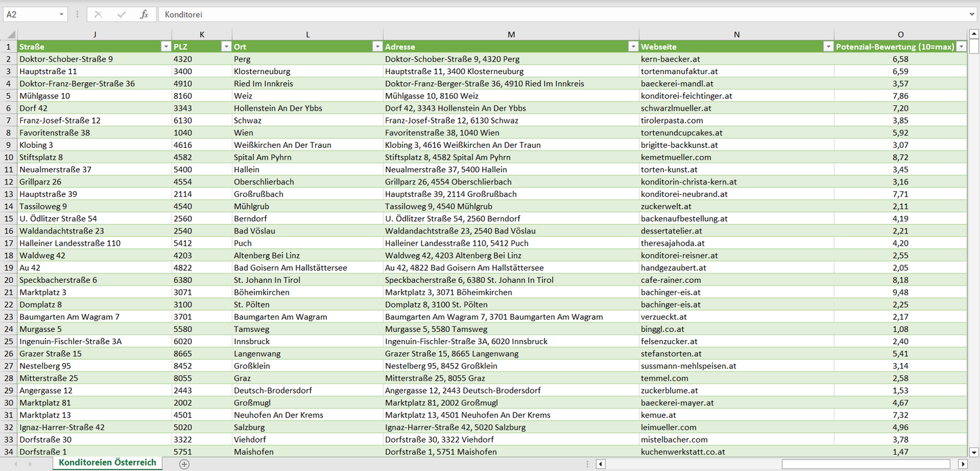Expand the Name Box dropdown arrow
The width and height of the screenshot is (980, 471).
point(61,14)
